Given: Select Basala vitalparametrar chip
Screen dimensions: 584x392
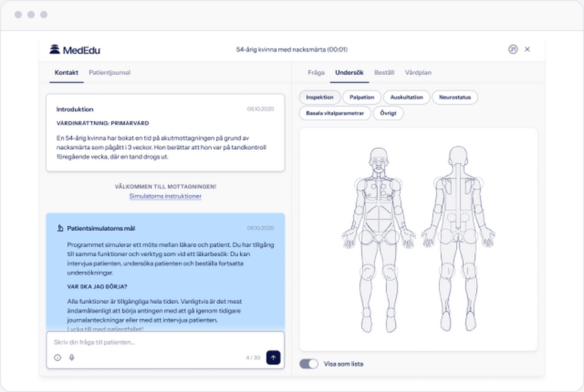Looking at the screenshot, I should click(335, 113).
